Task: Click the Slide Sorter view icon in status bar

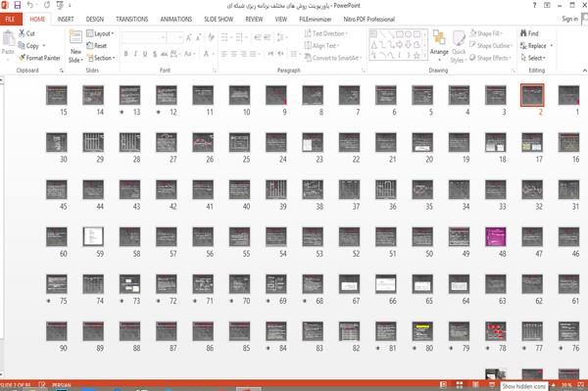Action: click(459, 385)
